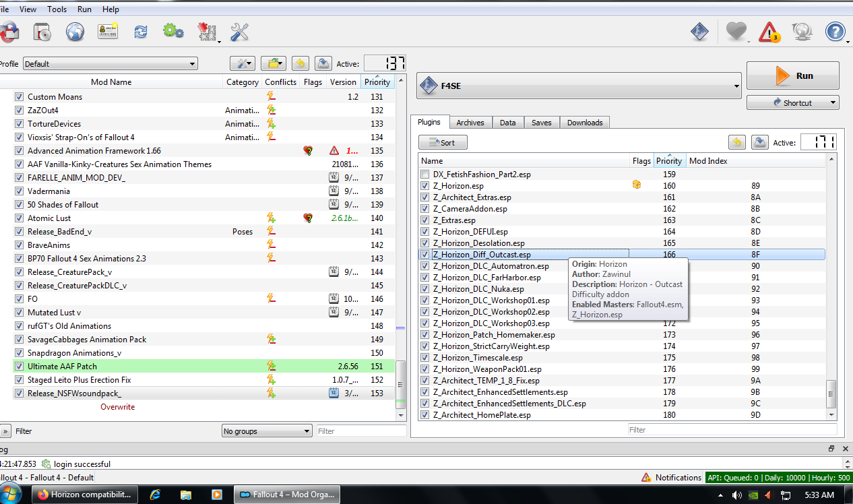Click the warning triangle notifications icon
853x504 pixels.
(769, 32)
